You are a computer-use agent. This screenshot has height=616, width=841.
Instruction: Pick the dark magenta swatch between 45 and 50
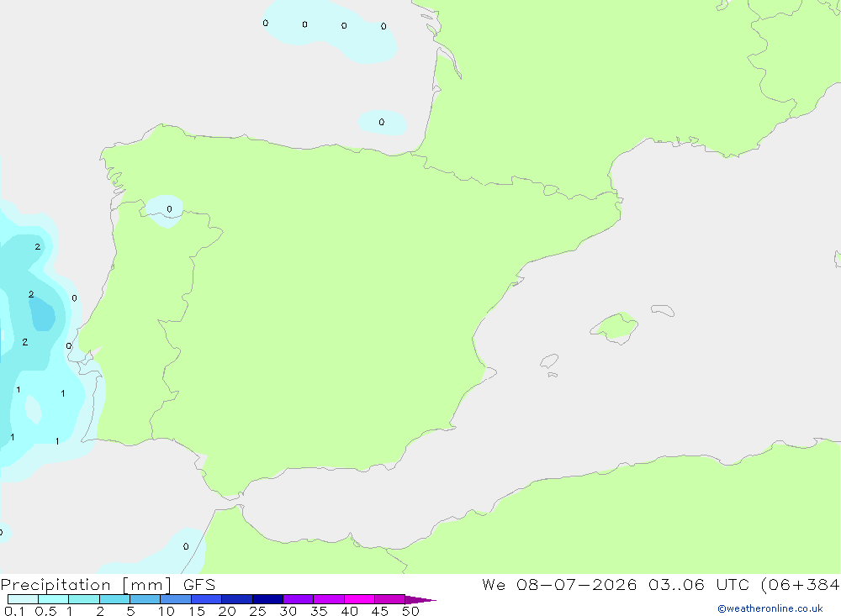390,599
